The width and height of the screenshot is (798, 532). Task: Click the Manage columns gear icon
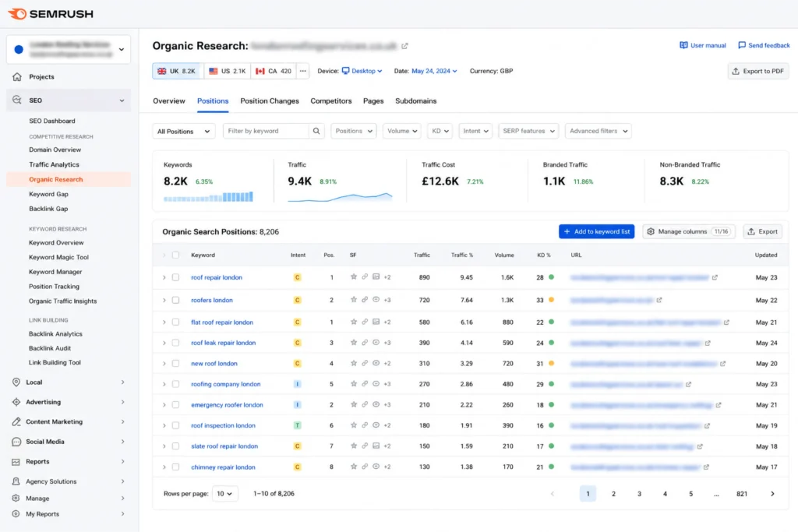click(x=651, y=232)
